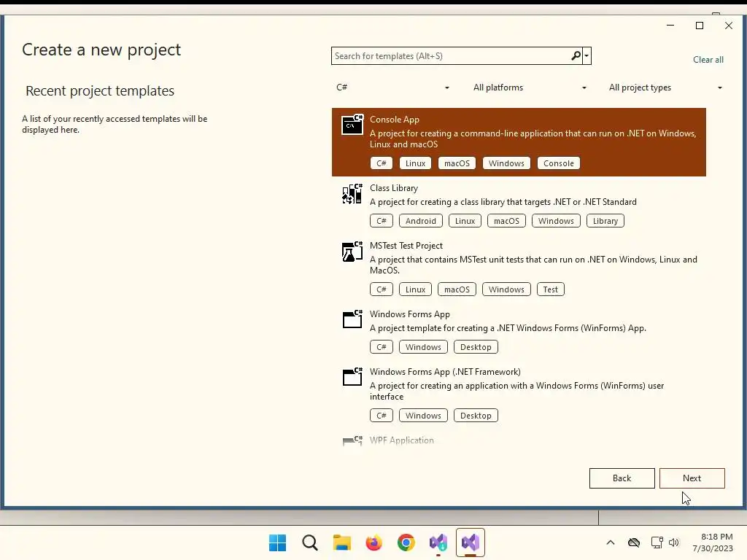Viewport: 747px width, 560px height.
Task: Click the Console tag under Console App
Action: point(558,163)
